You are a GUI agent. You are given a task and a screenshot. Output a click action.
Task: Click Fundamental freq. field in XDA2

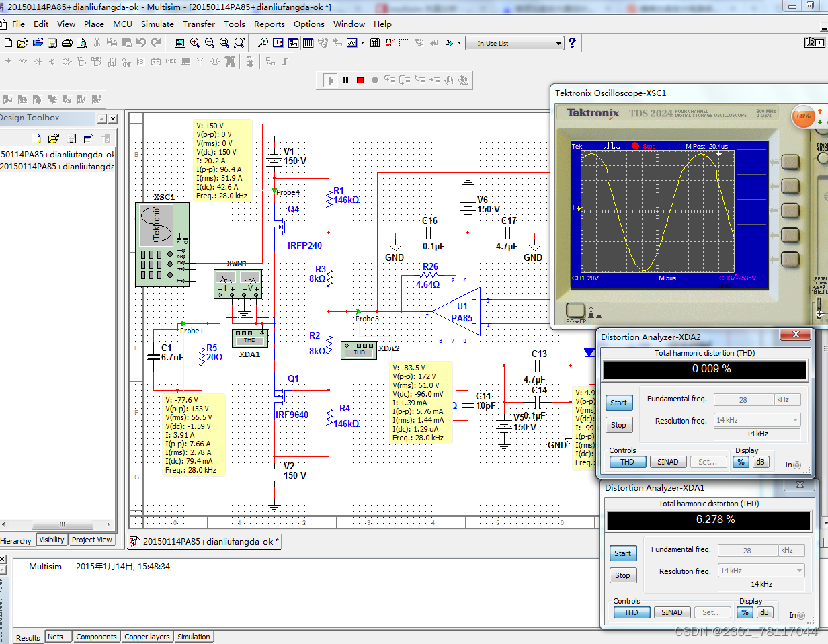[743, 399]
